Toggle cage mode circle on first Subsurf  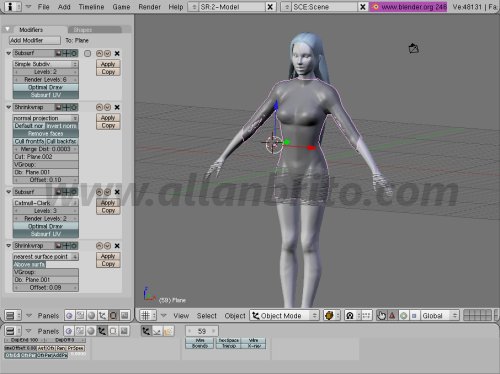click(x=87, y=53)
